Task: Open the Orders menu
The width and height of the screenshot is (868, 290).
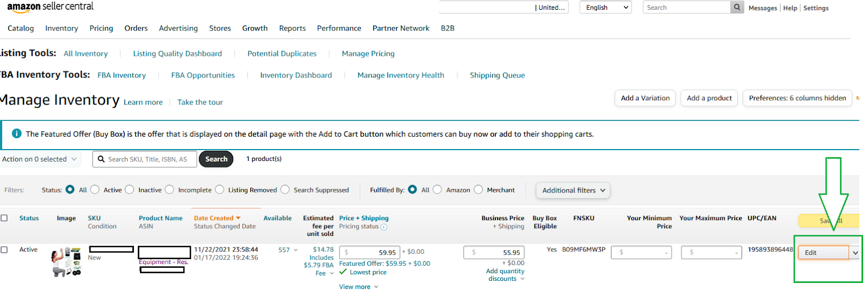Action: 136,28
